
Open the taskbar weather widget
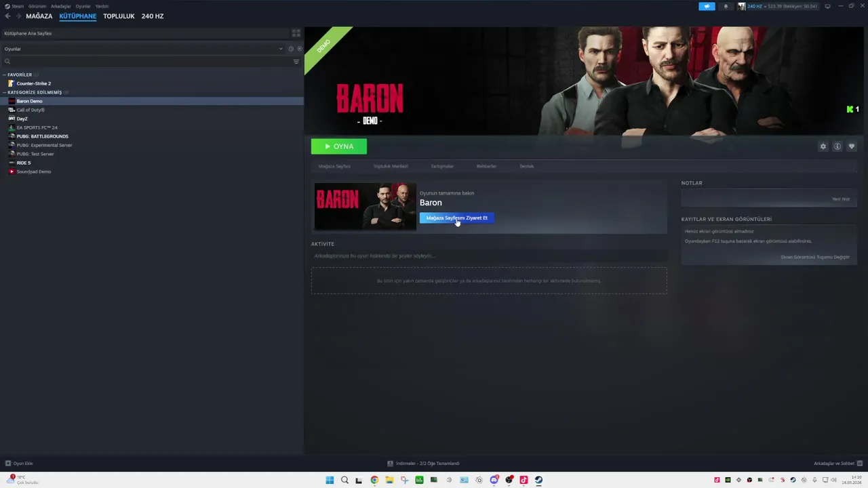point(24,480)
